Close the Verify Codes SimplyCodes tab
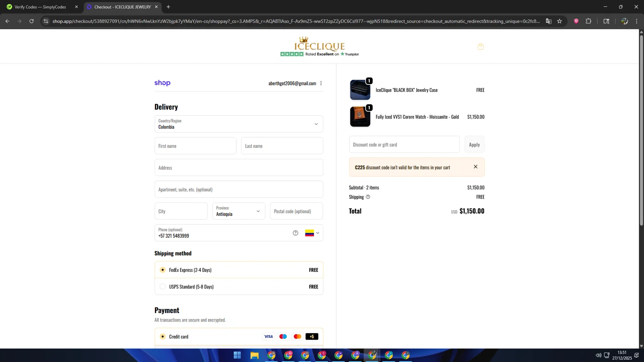 [x=76, y=7]
